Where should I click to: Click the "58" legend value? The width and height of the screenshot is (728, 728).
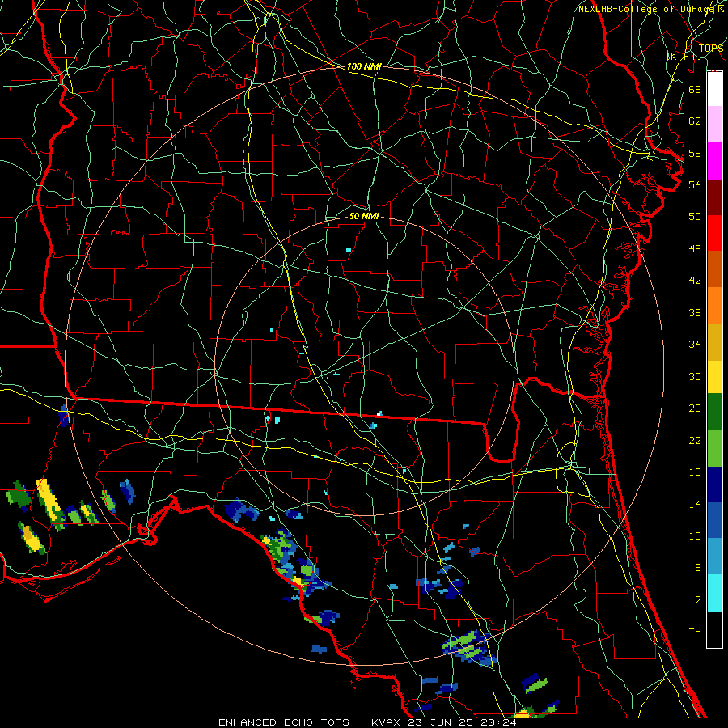tap(695, 153)
